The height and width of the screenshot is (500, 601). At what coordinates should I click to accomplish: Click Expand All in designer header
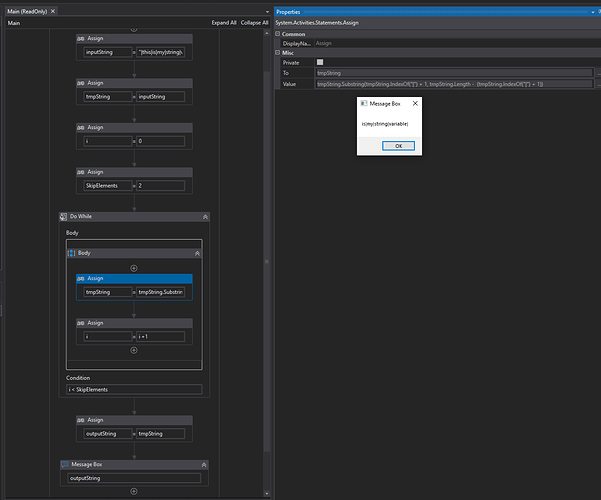pos(224,23)
